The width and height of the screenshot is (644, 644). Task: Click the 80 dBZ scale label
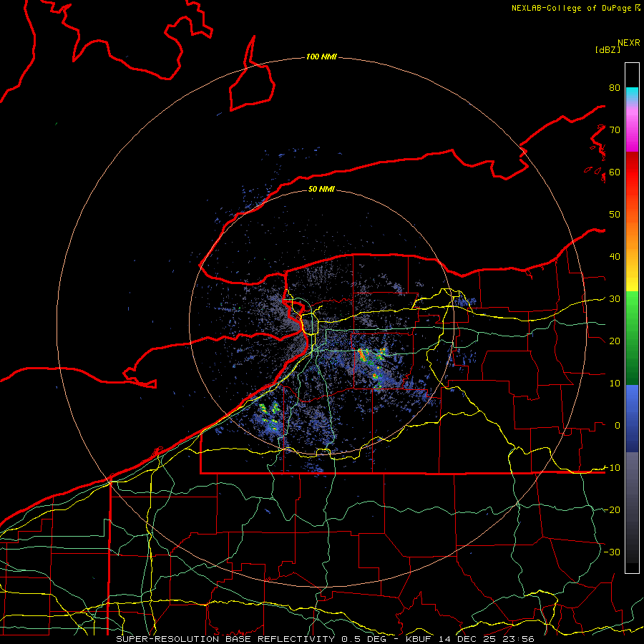tap(615, 87)
